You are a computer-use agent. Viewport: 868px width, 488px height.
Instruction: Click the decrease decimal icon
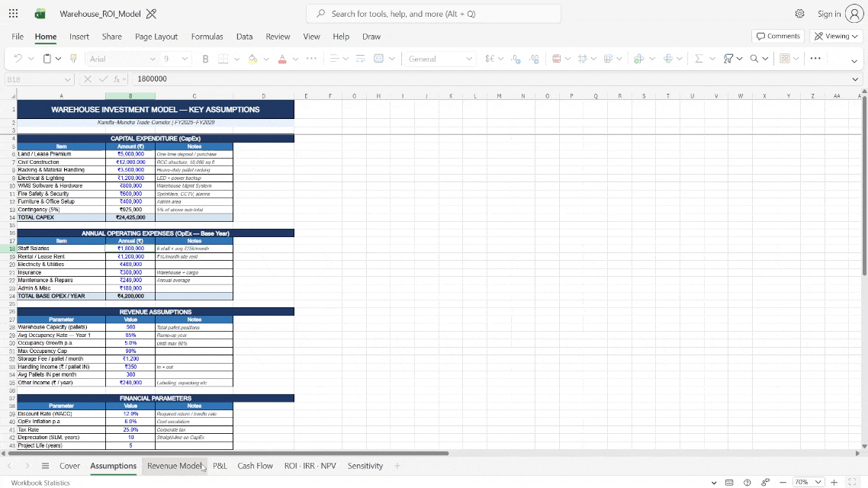click(x=516, y=59)
